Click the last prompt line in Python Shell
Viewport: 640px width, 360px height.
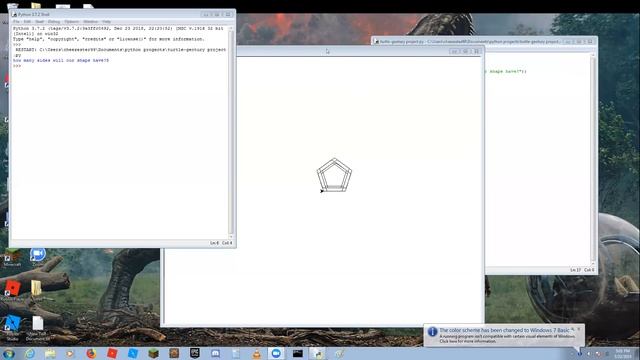pos(17,65)
